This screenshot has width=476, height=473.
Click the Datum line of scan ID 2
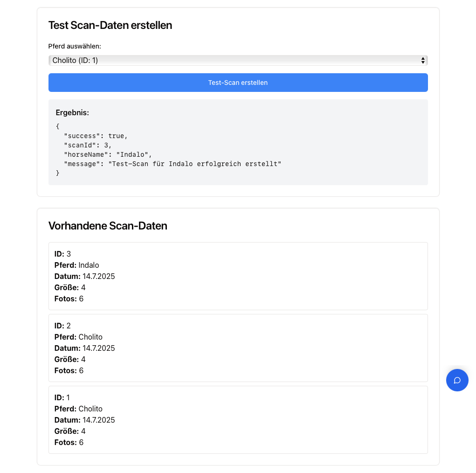pos(85,348)
